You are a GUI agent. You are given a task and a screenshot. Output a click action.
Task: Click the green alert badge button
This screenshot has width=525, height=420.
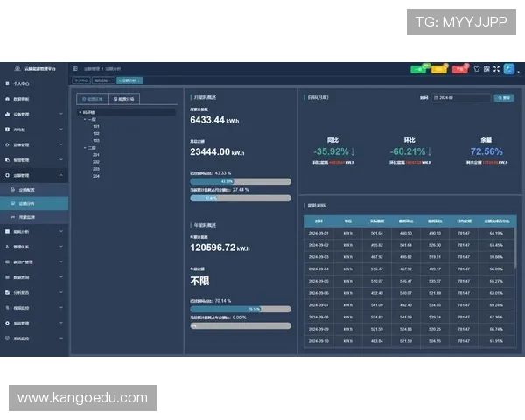pos(418,68)
